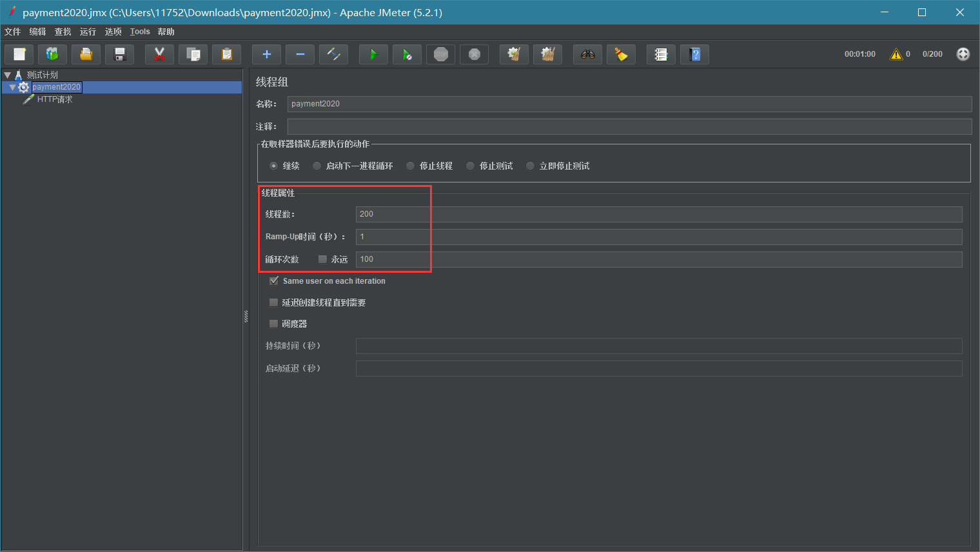Clear results with single broom icon
Screen dimensions: 980x552
coord(514,54)
